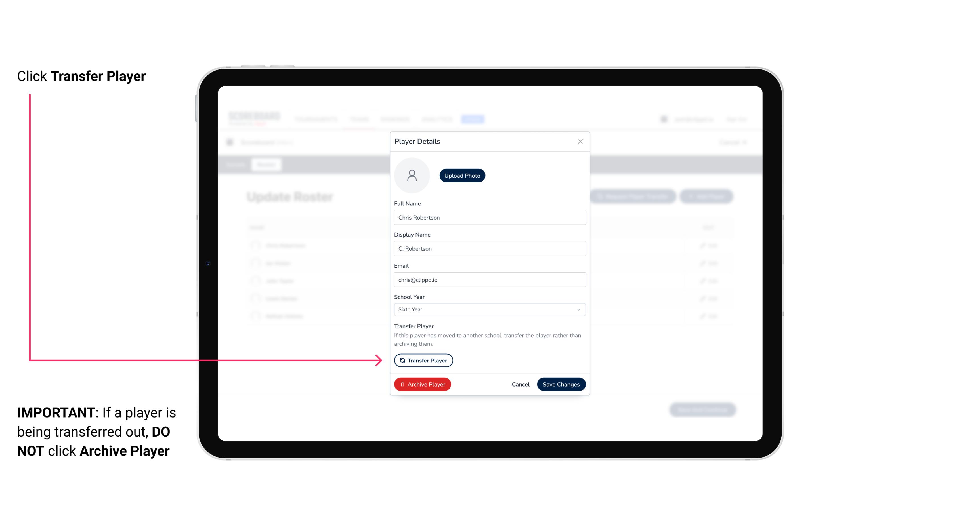The height and width of the screenshot is (527, 980).
Task: Click the user avatar placeholder icon
Action: click(412, 175)
